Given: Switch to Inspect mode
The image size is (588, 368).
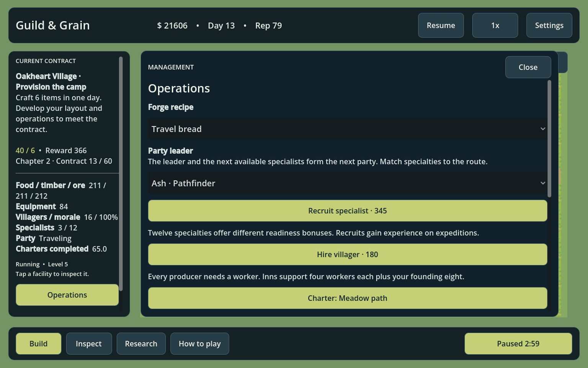Looking at the screenshot, I should pos(89,343).
